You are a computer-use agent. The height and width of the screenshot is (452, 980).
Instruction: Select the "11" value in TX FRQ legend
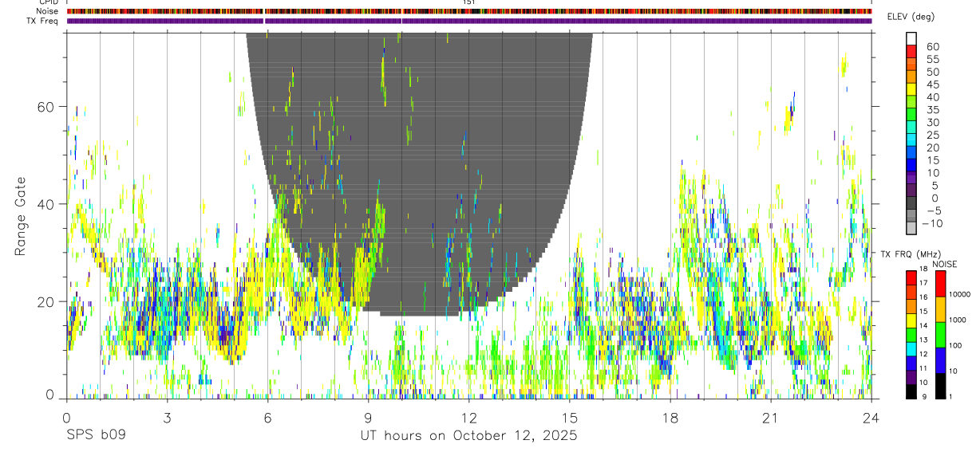pos(923,367)
